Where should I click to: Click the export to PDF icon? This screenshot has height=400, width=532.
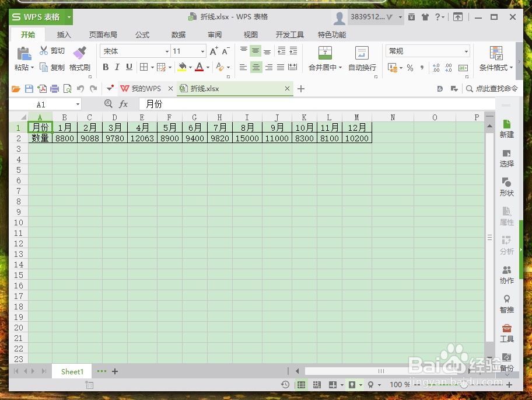pos(42,89)
